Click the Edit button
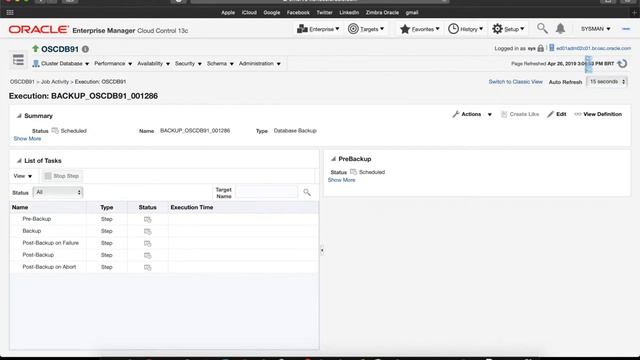 (x=557, y=114)
